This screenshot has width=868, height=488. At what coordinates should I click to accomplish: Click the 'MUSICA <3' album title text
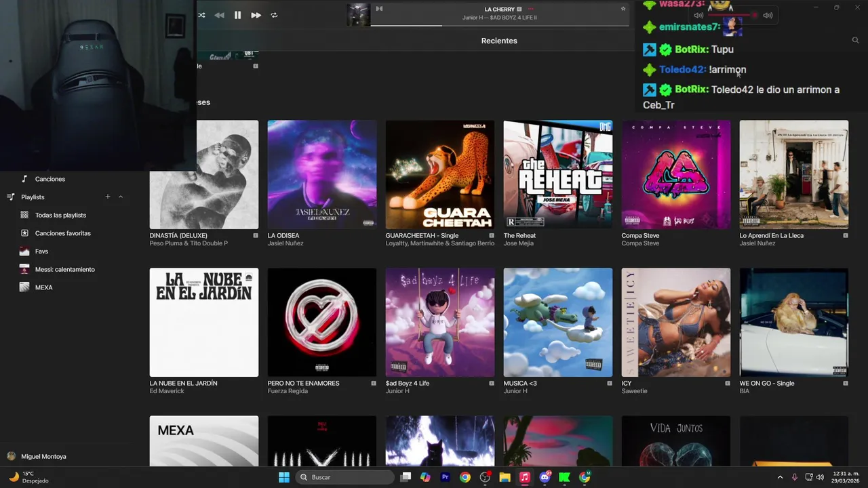(520, 384)
